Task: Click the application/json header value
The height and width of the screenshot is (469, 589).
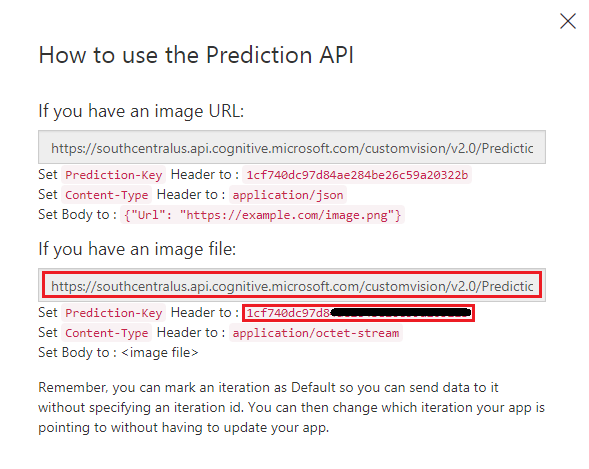Action: click(288, 195)
